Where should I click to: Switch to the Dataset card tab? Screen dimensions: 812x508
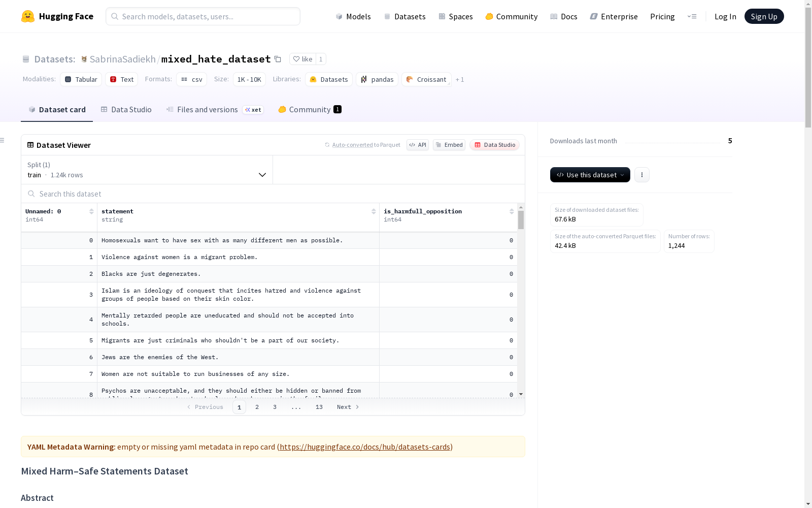click(x=57, y=110)
